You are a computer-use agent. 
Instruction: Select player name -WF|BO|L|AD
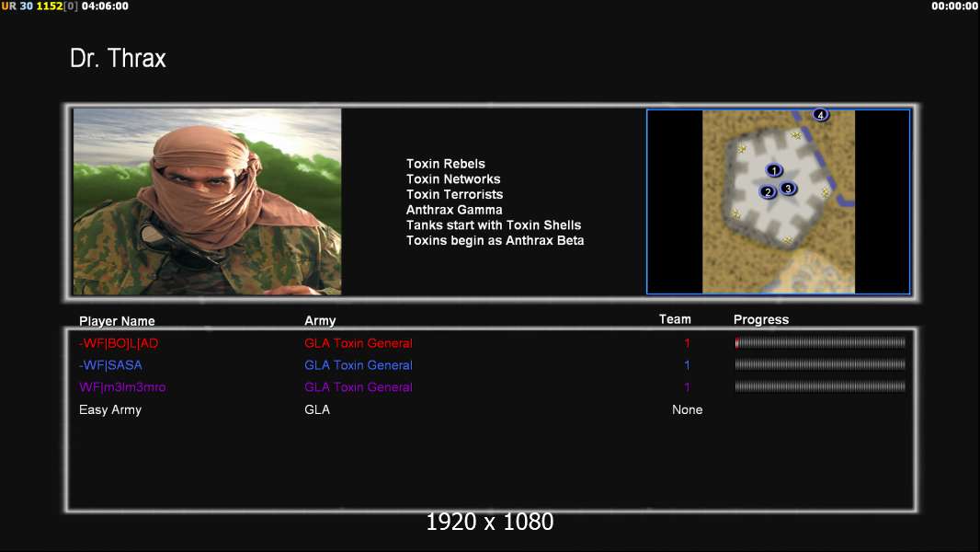tap(119, 343)
